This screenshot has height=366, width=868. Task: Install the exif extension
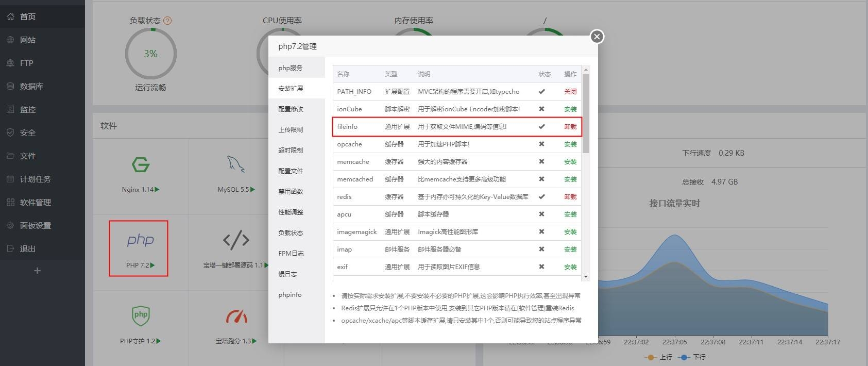tap(570, 267)
